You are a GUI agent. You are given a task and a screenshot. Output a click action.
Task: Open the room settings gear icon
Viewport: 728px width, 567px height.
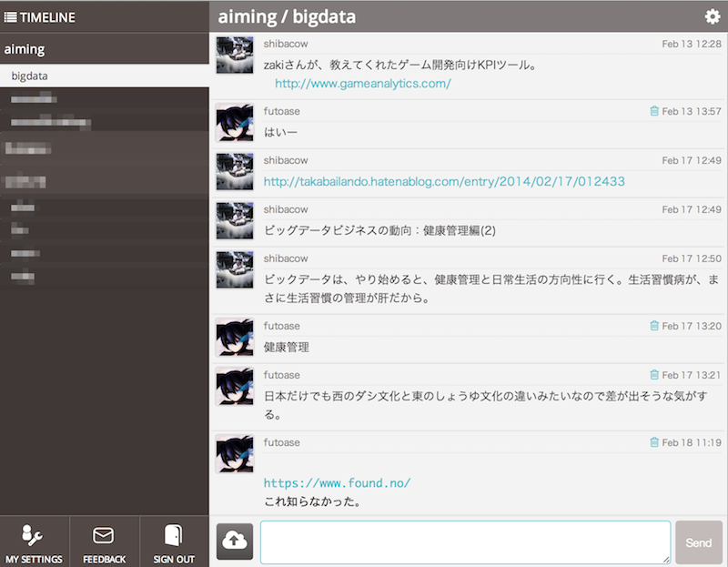713,15
